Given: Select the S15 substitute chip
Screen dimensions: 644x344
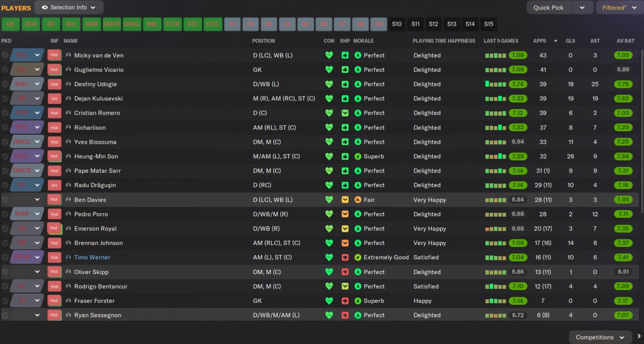Looking at the screenshot, I should pos(489,24).
